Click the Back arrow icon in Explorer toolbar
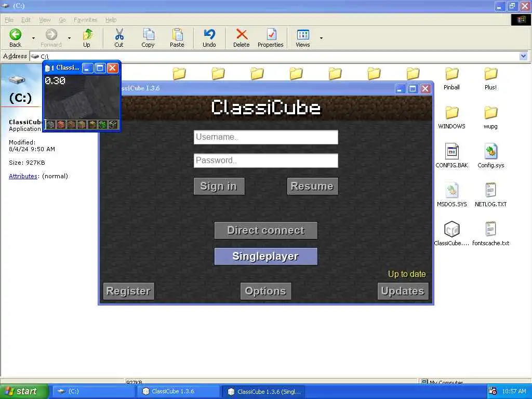This screenshot has width=532, height=399. (15, 34)
